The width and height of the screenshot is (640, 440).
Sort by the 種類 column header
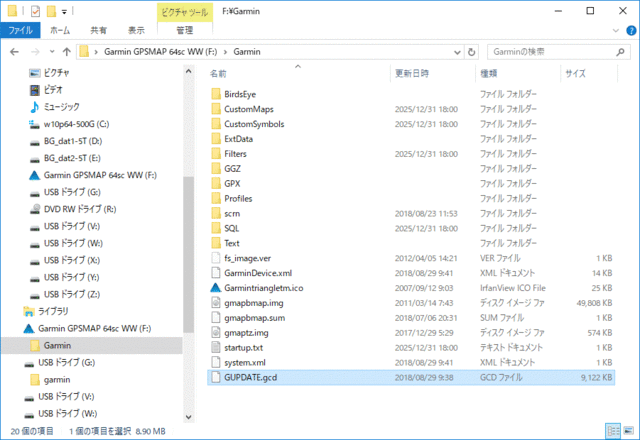click(488, 73)
